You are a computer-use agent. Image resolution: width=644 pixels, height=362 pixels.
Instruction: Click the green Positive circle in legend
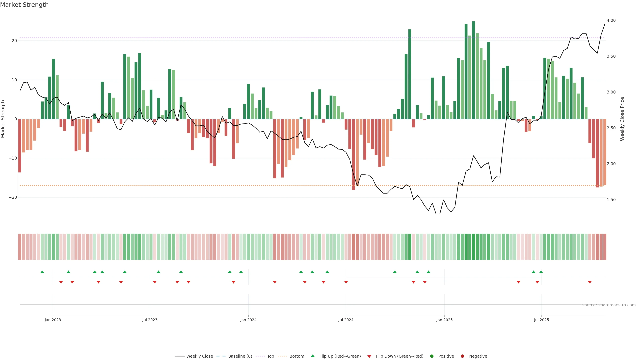[x=432, y=356]
